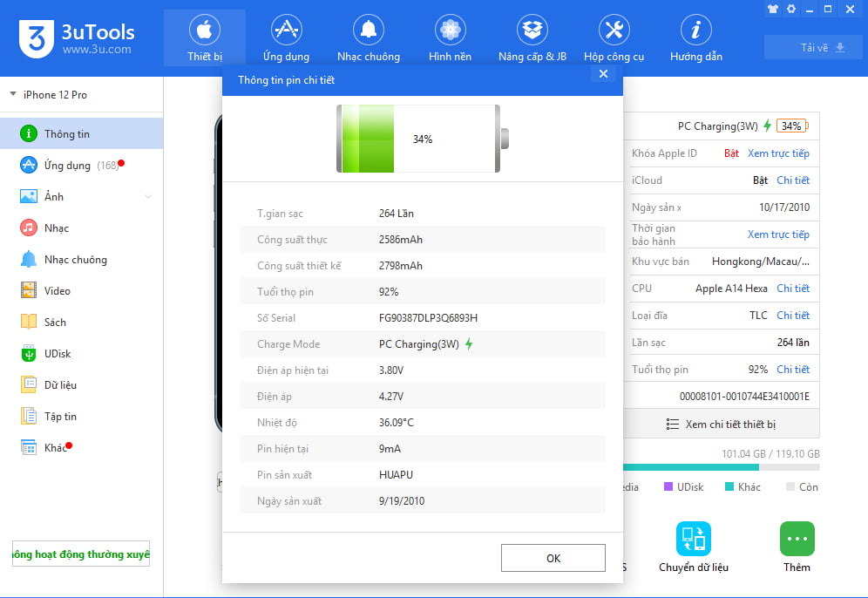Viewport: 868px width, 598px height.
Task: Click OK in battery dialog
Action: point(553,558)
